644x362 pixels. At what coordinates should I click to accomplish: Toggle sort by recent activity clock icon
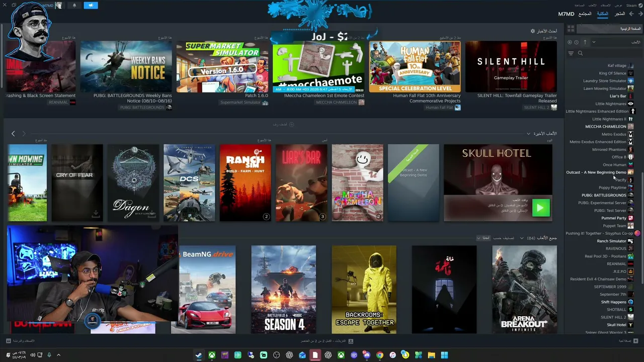click(x=576, y=42)
